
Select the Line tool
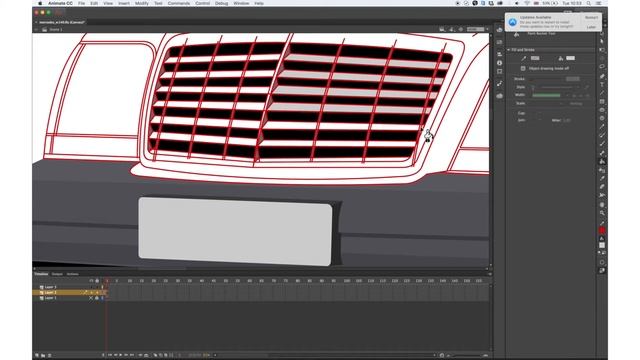point(602,93)
